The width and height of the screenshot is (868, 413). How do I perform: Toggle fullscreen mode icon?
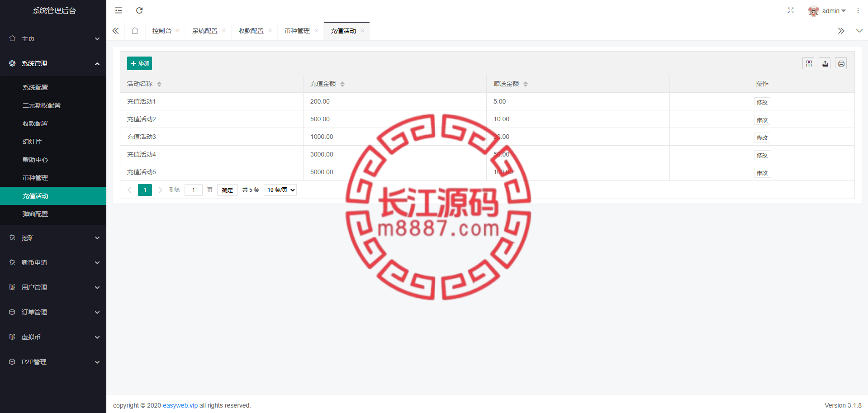click(x=791, y=10)
